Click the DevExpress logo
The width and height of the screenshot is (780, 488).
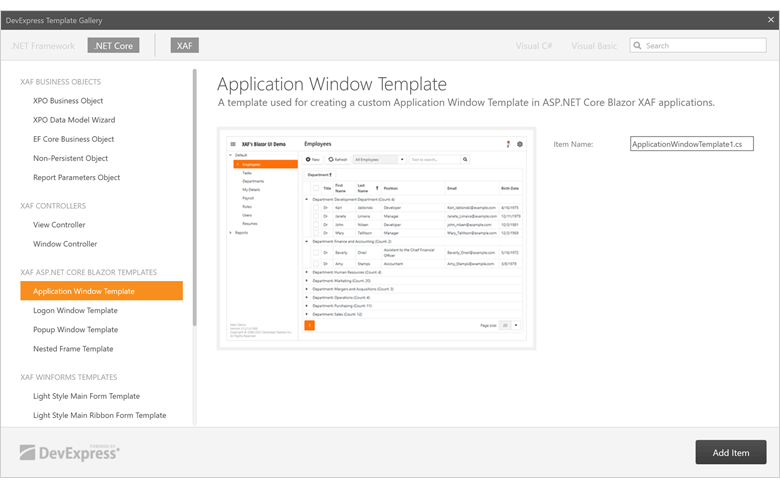click(x=70, y=452)
